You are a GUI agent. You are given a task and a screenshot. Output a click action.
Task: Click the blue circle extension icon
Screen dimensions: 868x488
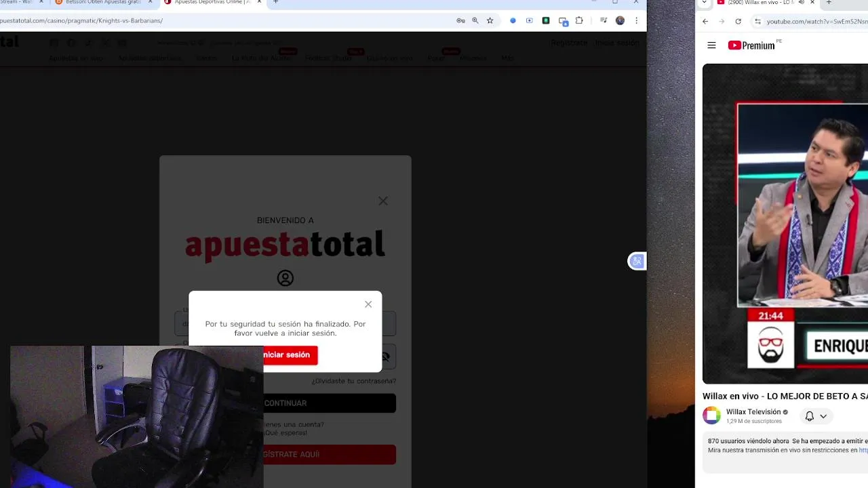point(513,20)
